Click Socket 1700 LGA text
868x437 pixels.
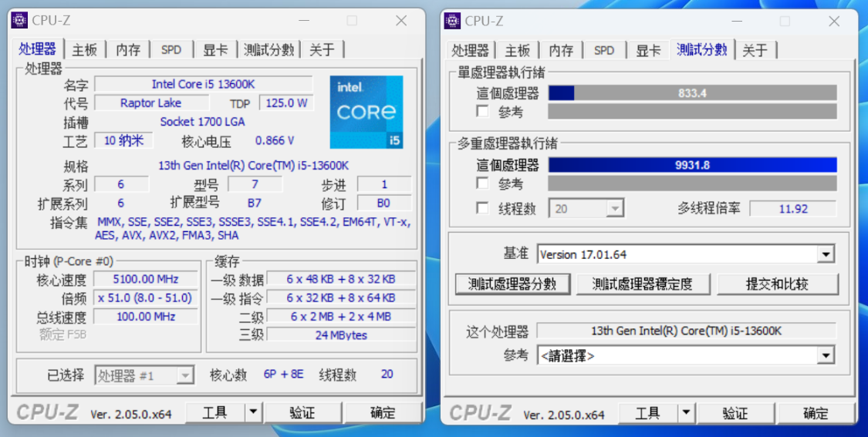click(203, 121)
